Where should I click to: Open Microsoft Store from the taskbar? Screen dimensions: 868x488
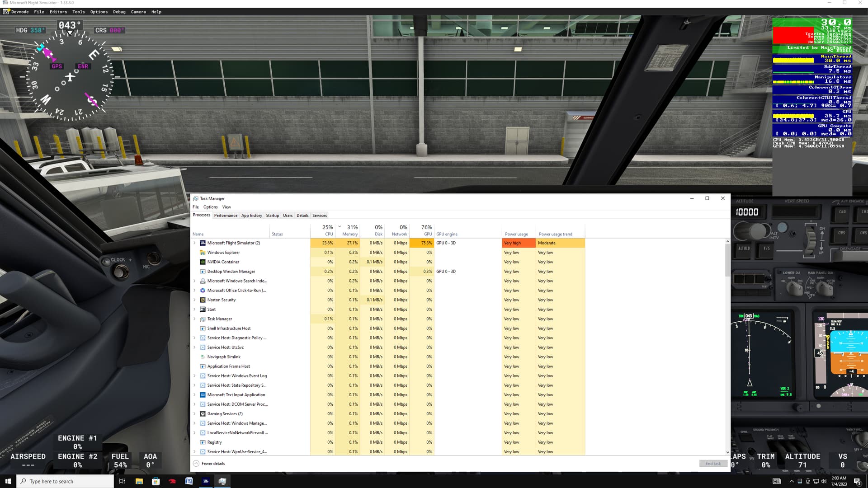tap(156, 481)
